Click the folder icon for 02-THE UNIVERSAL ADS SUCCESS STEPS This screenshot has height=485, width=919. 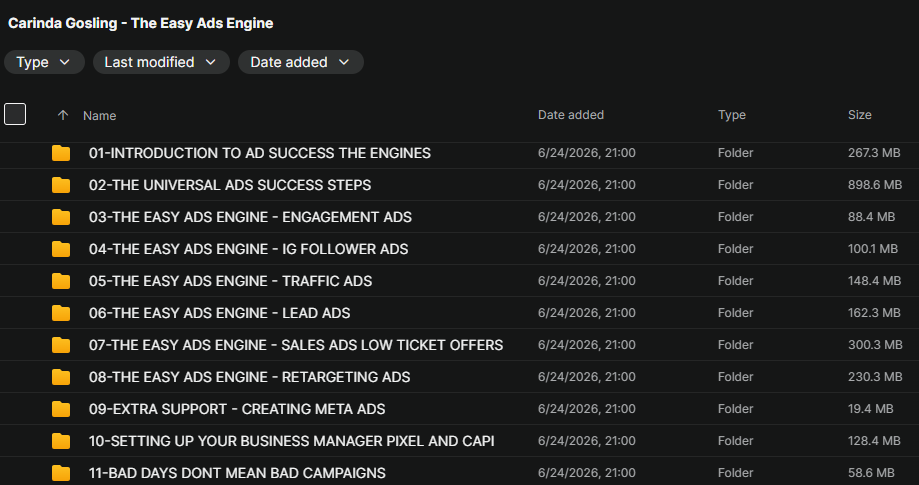pyautogui.click(x=61, y=185)
